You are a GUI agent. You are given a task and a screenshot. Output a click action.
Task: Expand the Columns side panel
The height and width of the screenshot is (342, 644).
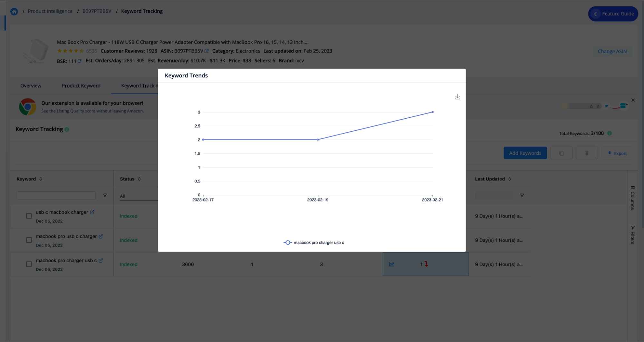pyautogui.click(x=633, y=198)
